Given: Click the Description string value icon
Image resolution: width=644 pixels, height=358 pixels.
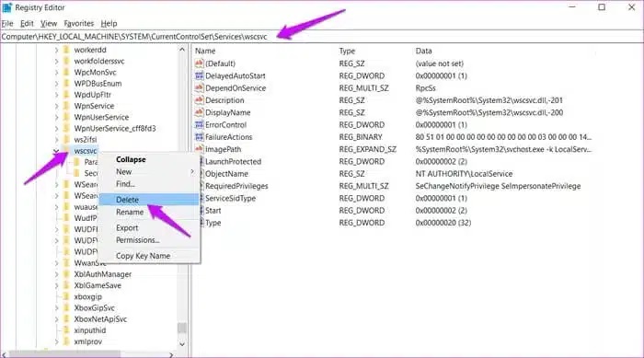Looking at the screenshot, I should pyautogui.click(x=200, y=100).
